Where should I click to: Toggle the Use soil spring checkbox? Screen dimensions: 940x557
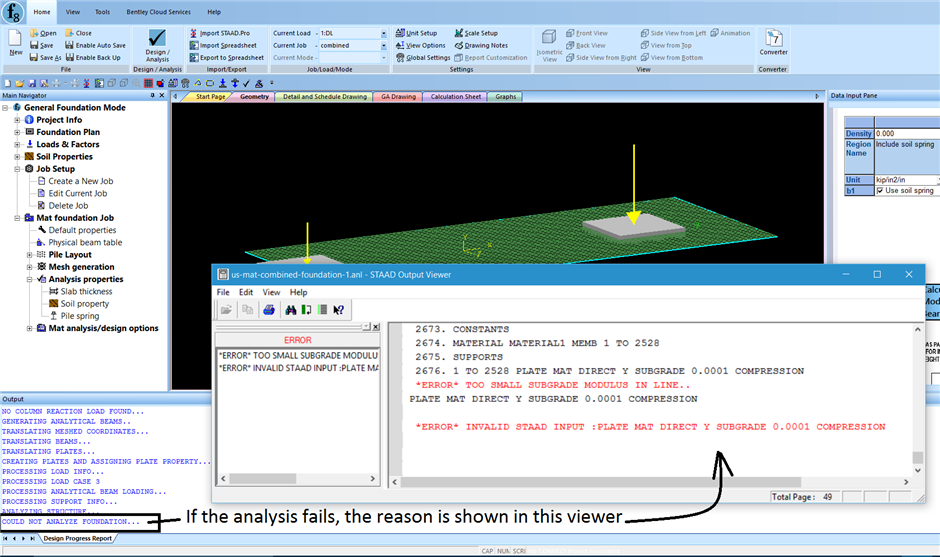[x=879, y=191]
